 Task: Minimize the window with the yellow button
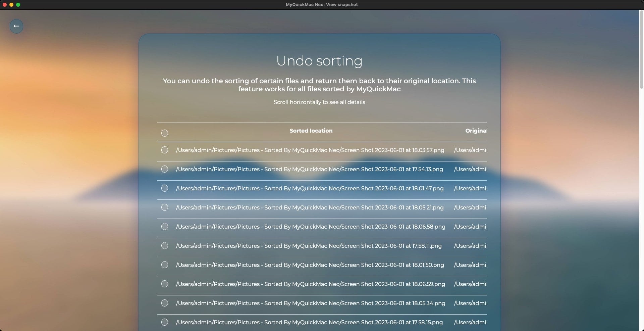point(11,5)
